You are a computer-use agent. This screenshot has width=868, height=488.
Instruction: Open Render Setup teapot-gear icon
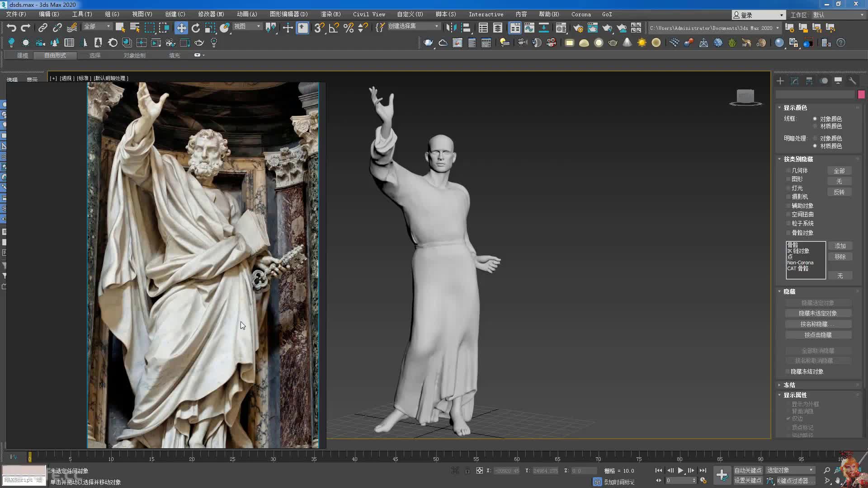coord(578,28)
